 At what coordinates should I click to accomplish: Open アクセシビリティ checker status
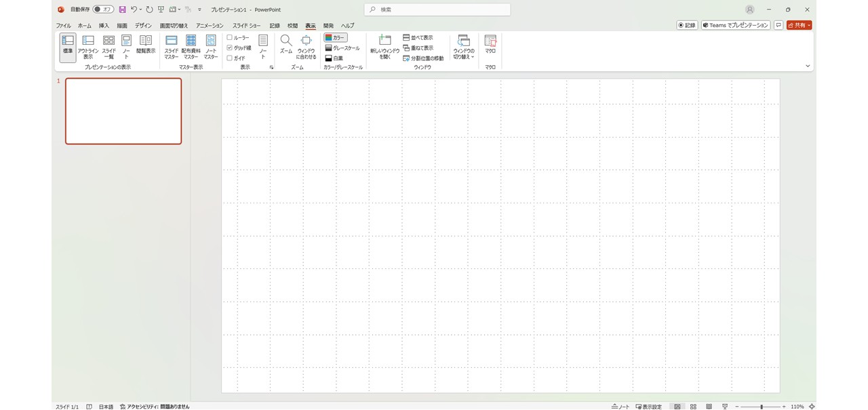pos(155,407)
